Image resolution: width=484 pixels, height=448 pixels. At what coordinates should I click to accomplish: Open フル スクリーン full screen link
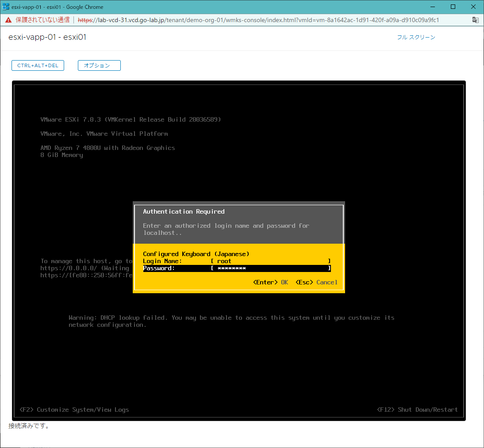click(x=416, y=37)
